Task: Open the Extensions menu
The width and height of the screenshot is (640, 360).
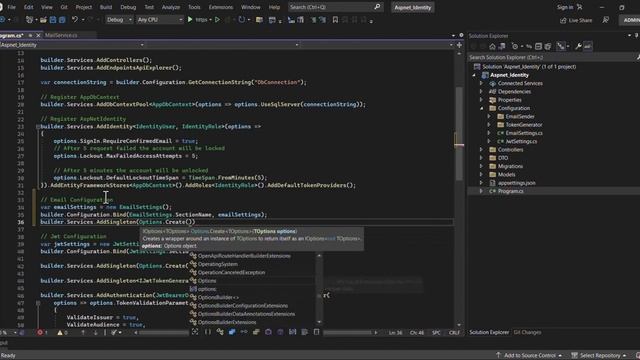Action: pos(221,7)
